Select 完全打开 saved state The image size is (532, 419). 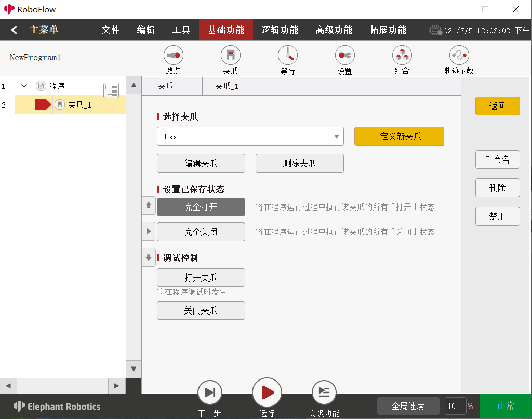(201, 207)
